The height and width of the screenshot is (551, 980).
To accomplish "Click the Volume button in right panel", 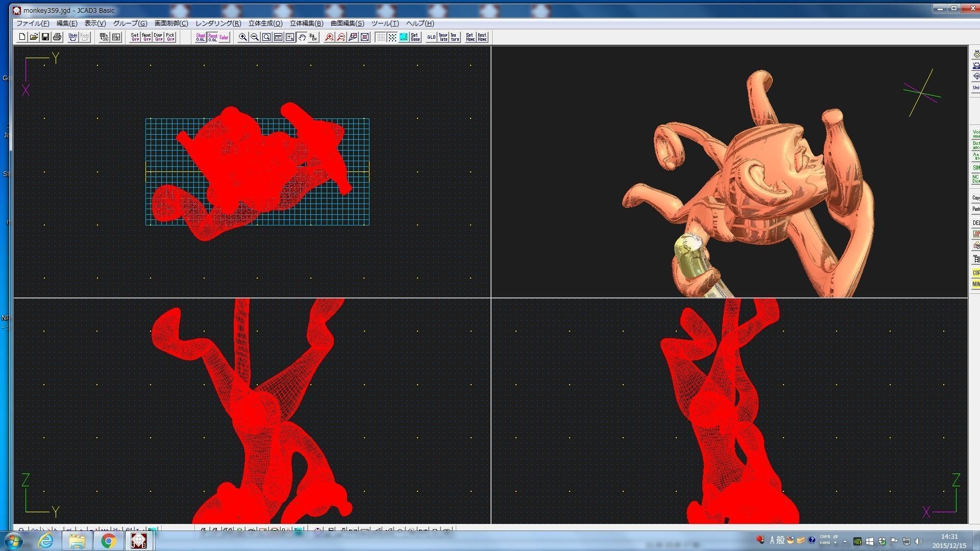I will click(x=975, y=134).
